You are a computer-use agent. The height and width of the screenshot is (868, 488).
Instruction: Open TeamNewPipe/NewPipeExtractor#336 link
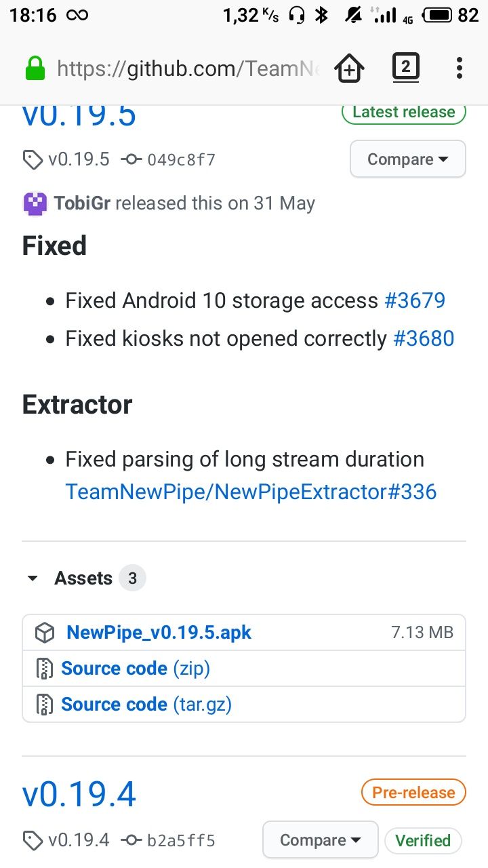click(x=251, y=492)
